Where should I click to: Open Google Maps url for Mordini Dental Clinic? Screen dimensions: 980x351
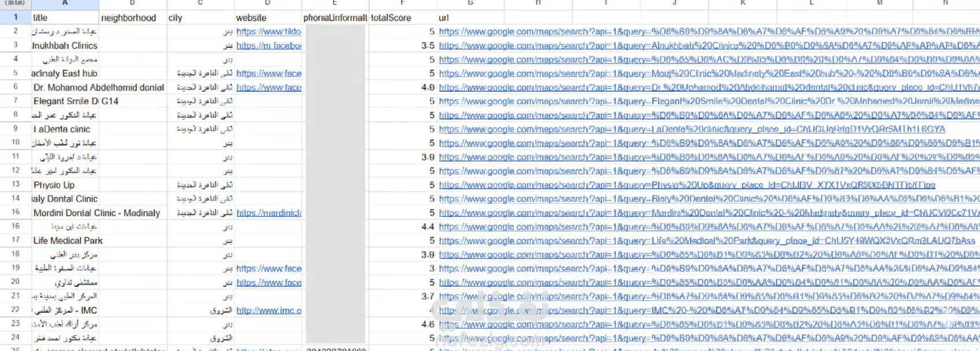point(709,212)
